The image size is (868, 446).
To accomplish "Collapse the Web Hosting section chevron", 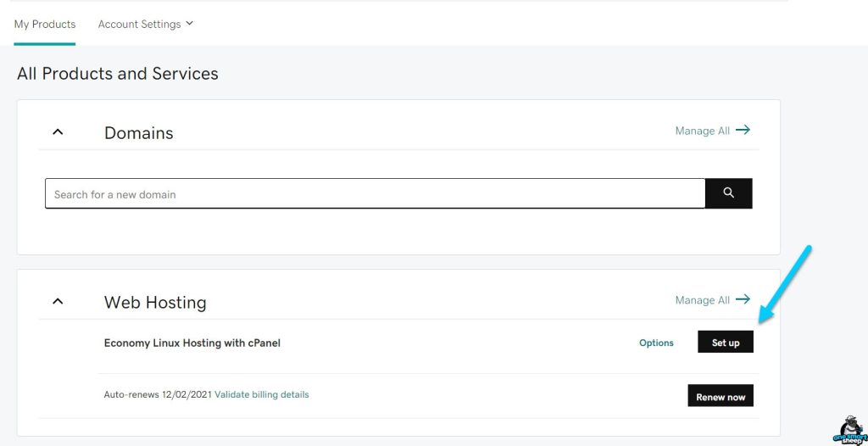I will 58,301.
